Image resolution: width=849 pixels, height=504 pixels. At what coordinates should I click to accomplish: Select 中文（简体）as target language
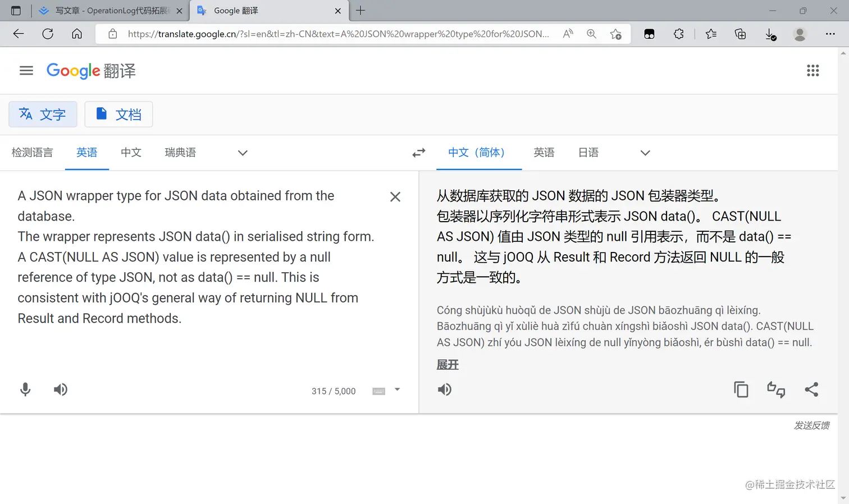pos(479,153)
